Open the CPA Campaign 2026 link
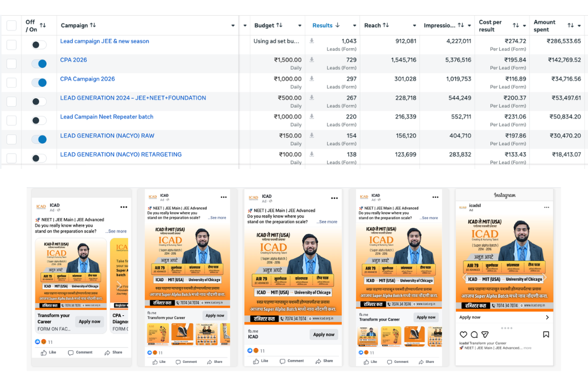 (x=87, y=79)
